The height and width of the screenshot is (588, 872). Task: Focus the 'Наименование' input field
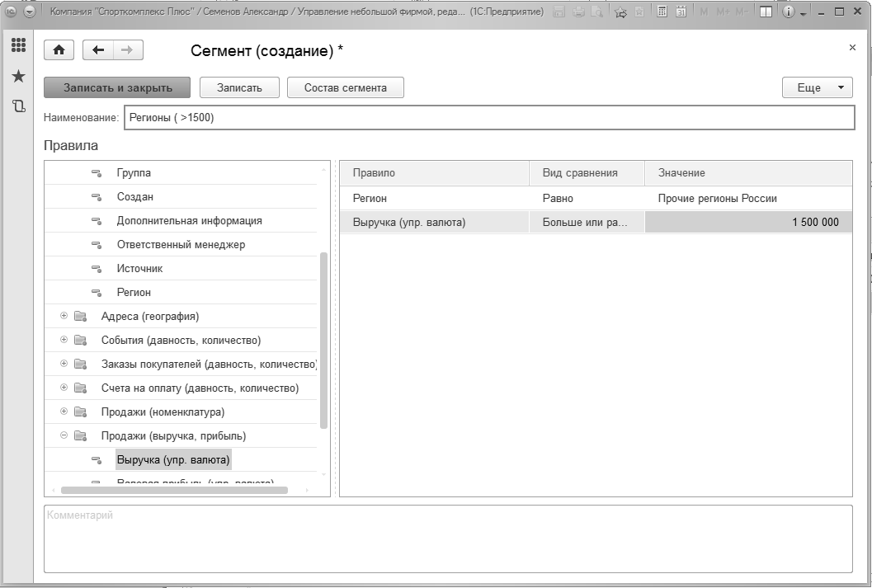(x=489, y=117)
